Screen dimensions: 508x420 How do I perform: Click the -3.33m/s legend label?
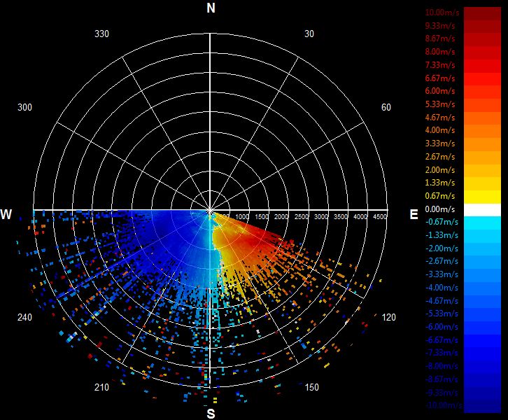442,274
